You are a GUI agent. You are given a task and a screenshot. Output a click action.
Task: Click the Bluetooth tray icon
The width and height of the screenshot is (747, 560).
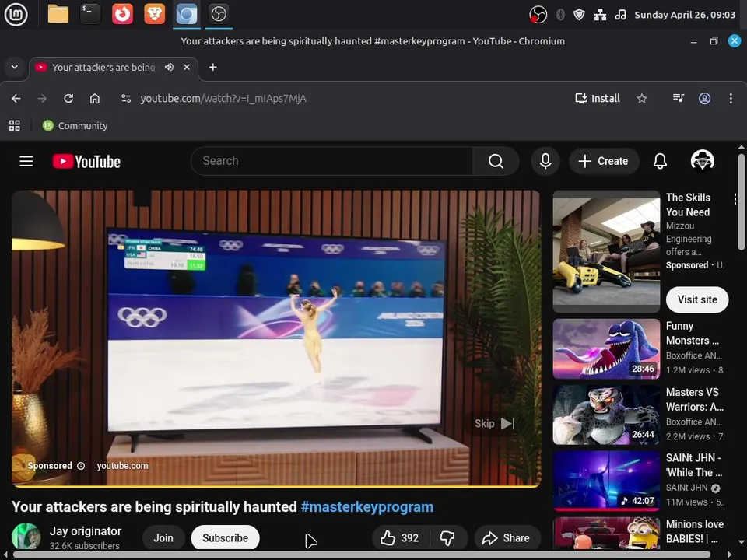click(561, 15)
